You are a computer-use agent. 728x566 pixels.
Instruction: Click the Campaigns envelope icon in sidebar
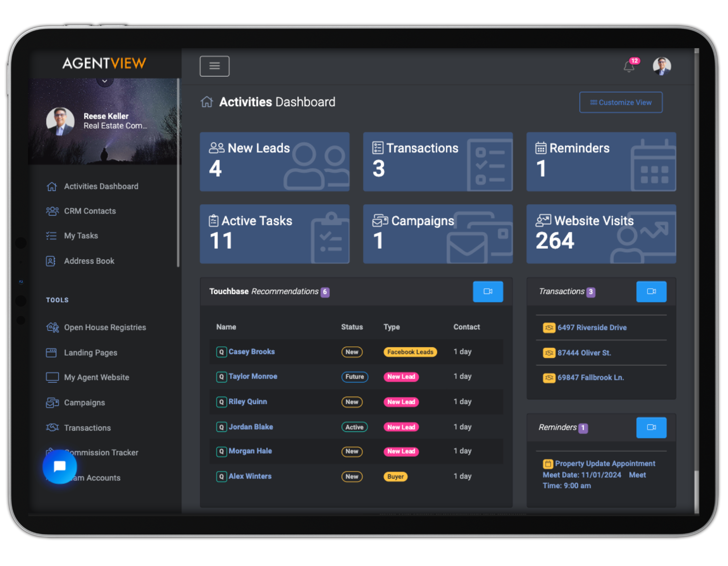point(51,402)
